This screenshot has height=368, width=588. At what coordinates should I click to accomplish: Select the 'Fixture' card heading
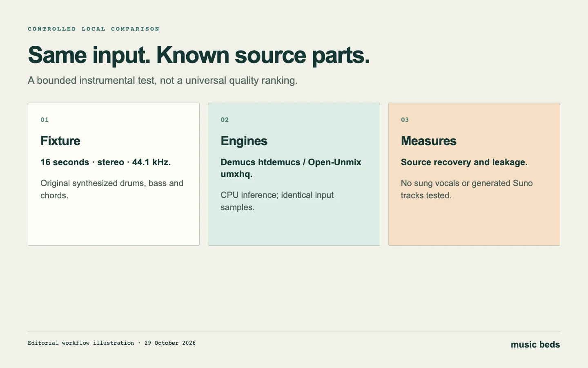click(x=60, y=141)
